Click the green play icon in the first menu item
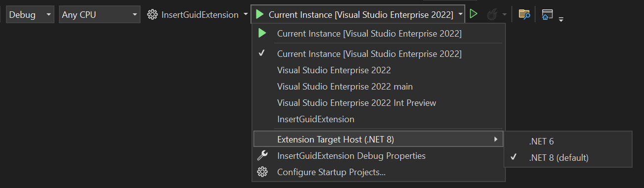The height and width of the screenshot is (188, 644). (262, 34)
